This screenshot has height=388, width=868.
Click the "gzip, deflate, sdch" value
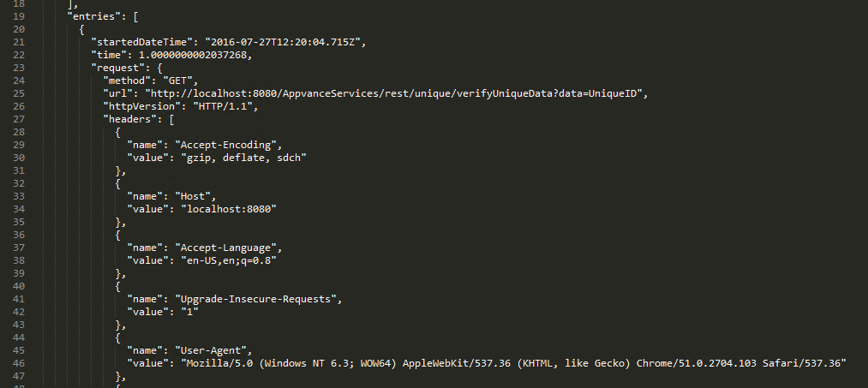tap(246, 156)
